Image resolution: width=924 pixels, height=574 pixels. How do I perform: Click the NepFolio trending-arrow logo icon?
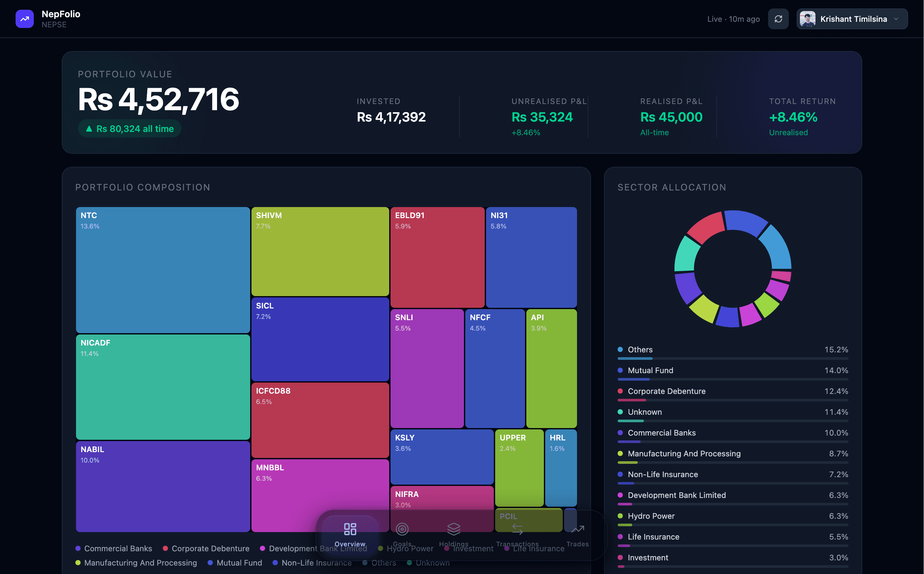pos(25,19)
